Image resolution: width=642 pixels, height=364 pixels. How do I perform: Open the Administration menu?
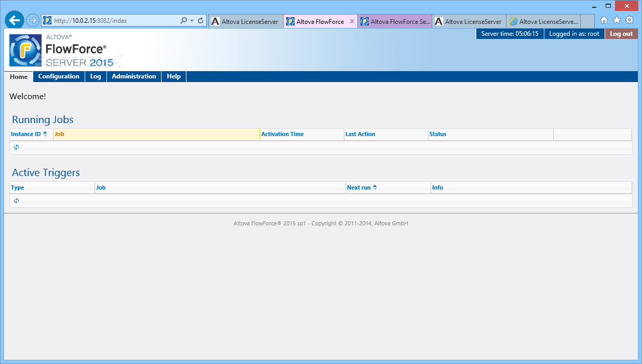(x=134, y=76)
